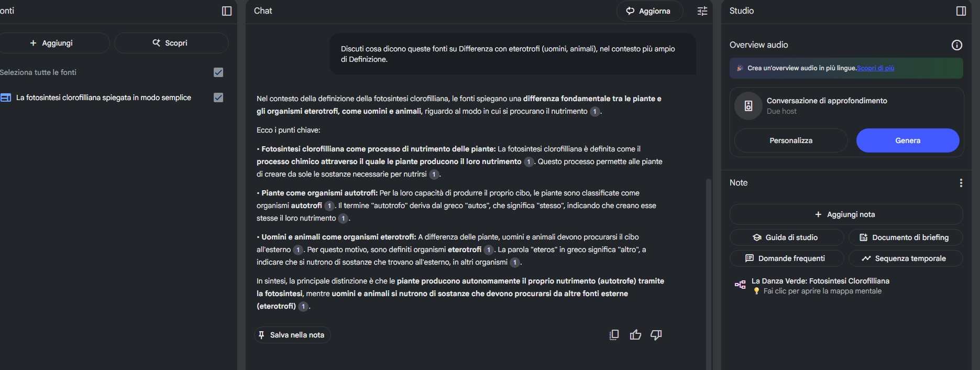This screenshot has height=370, width=980.
Task: Toggle 'Seleziona tutte le fonti' checkbox
Action: [x=218, y=72]
